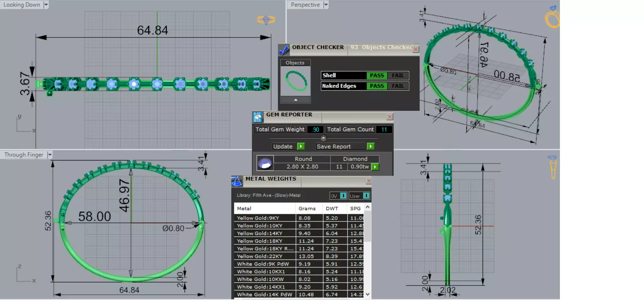Sort by the DWT column header
Screen dimensions: 644x300
335,208
